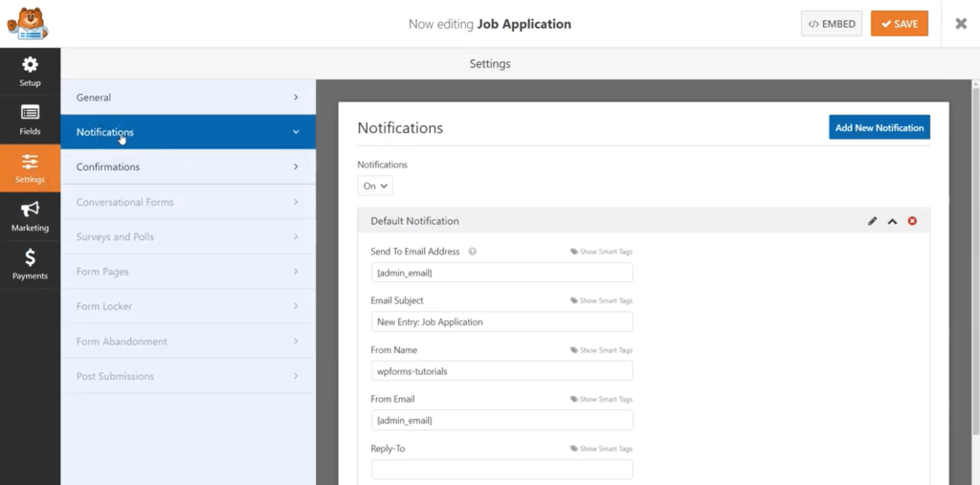The image size is (980, 485).
Task: Show Smart Tags for Send To Email Address
Action: [x=601, y=252]
